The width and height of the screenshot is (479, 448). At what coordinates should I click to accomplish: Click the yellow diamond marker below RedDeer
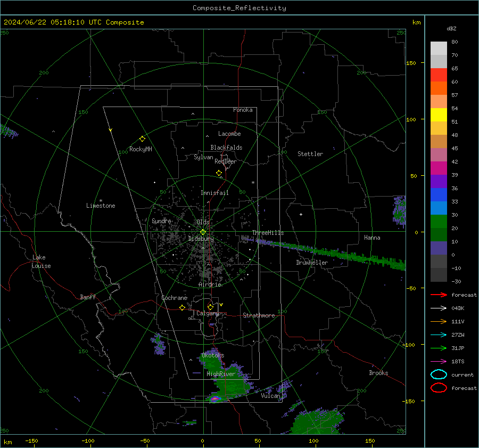point(219,173)
